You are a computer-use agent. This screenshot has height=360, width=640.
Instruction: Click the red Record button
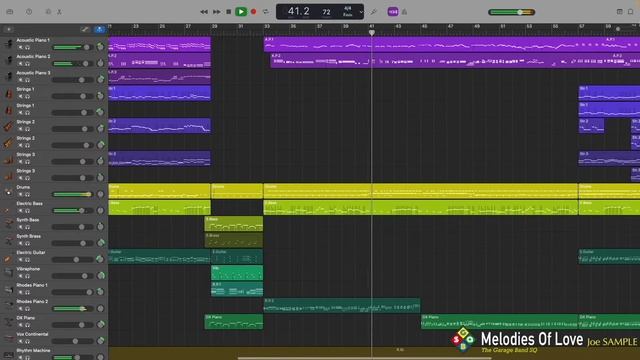tap(253, 12)
